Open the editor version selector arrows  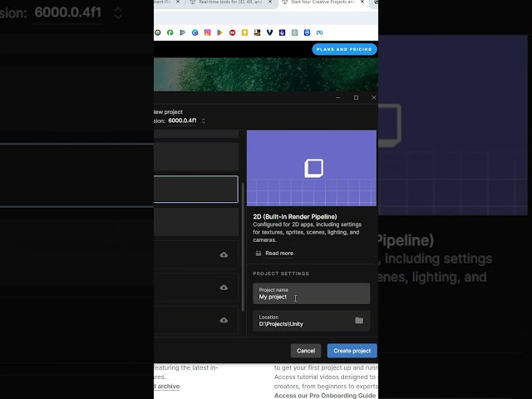point(204,121)
